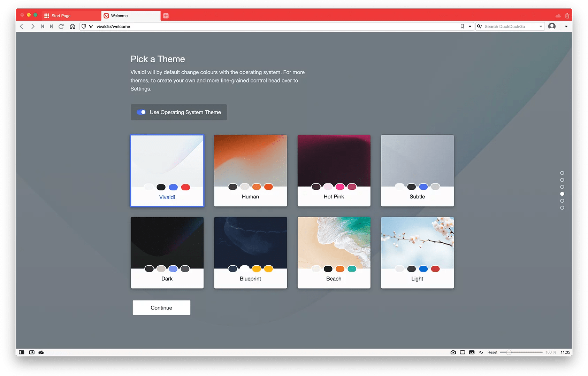Toggle images via the status bar icon

[472, 352]
